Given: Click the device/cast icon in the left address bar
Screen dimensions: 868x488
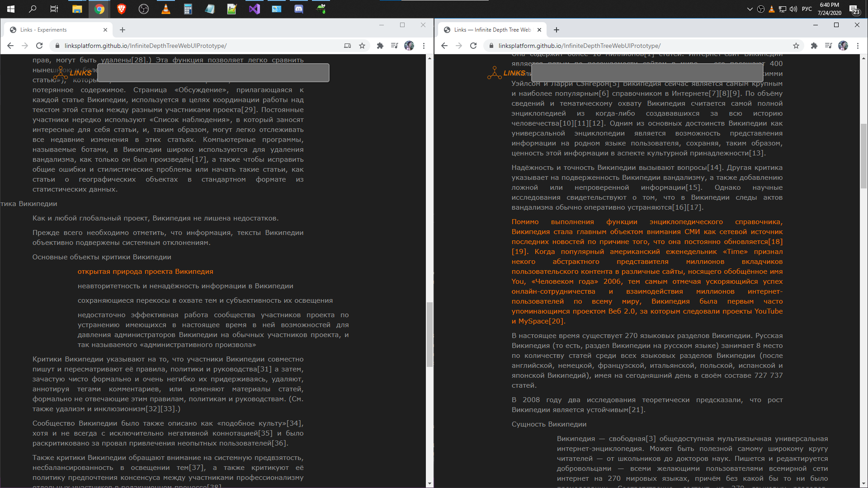Looking at the screenshot, I should [348, 46].
